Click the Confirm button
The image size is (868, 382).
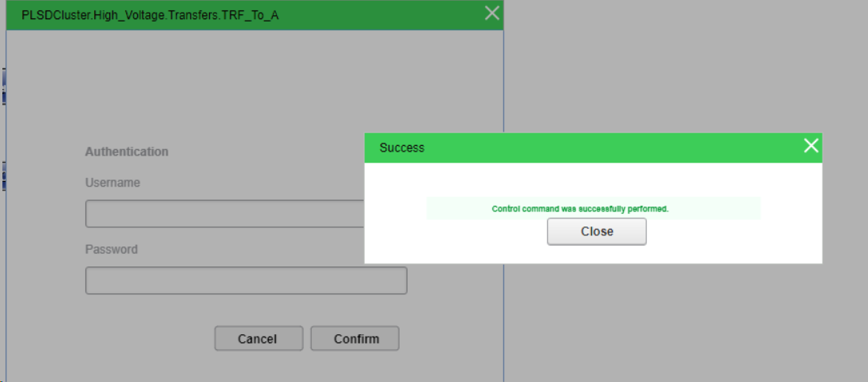[355, 338]
